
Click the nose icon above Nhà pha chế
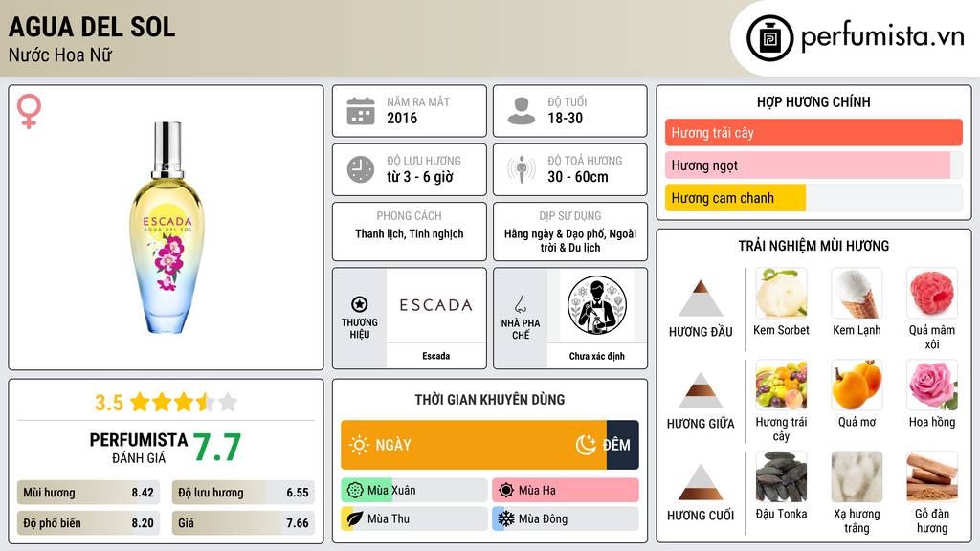[521, 304]
